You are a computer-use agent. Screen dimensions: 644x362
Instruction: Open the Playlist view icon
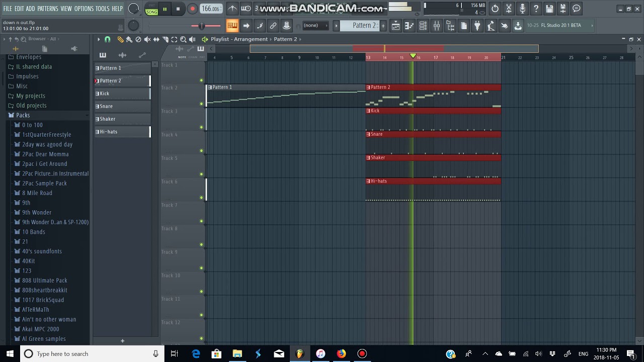[x=396, y=26]
